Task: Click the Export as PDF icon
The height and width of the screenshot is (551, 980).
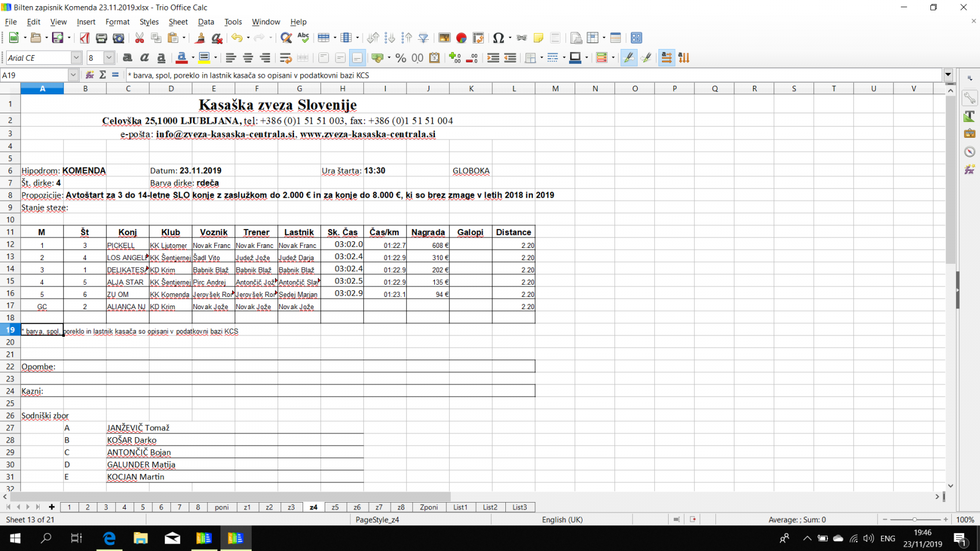Action: pyautogui.click(x=85, y=38)
